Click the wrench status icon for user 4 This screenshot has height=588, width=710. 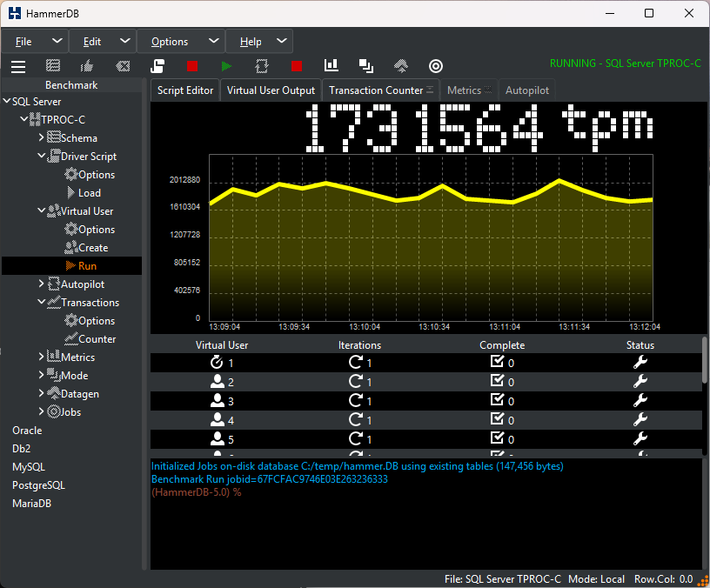pos(640,419)
